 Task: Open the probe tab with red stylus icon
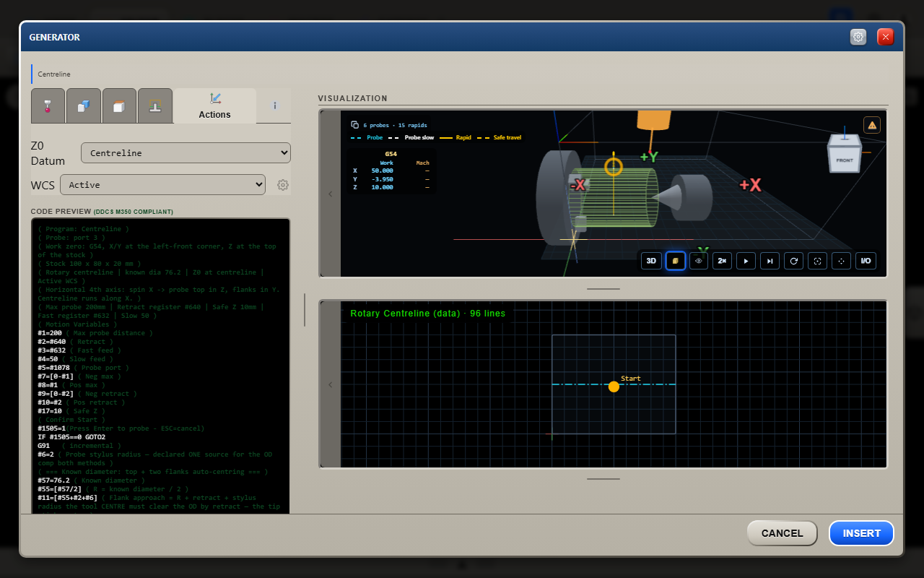tap(48, 105)
